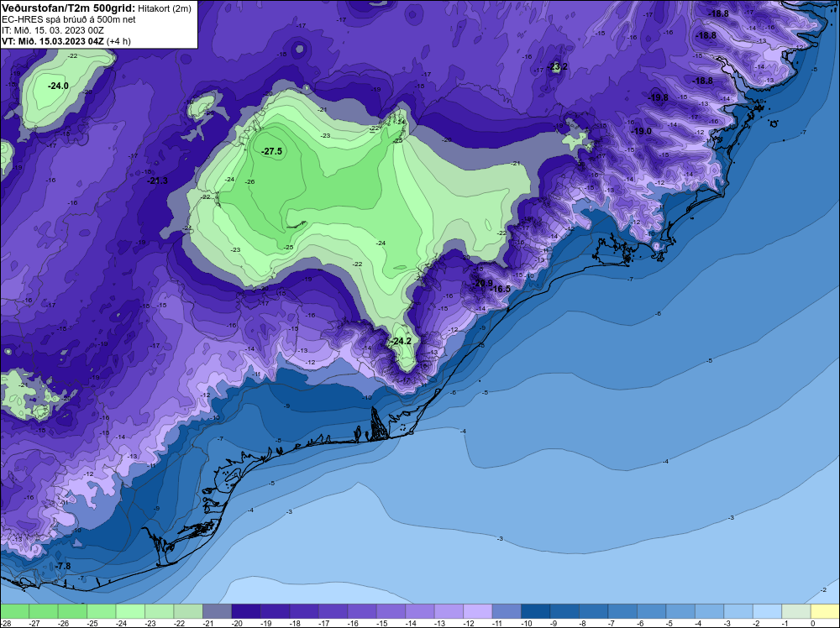840x628 pixels.
Task: Select the dark purple legend swatch labeled -20
Action: (x=246, y=611)
